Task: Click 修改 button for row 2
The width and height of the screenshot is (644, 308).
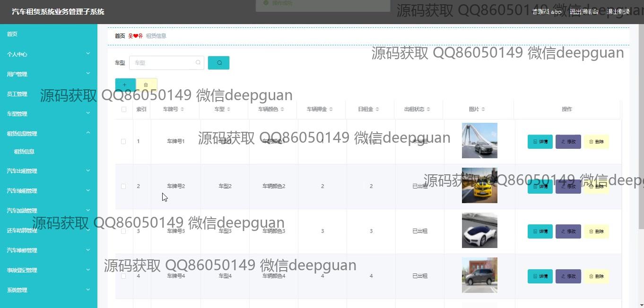Action: tap(568, 187)
